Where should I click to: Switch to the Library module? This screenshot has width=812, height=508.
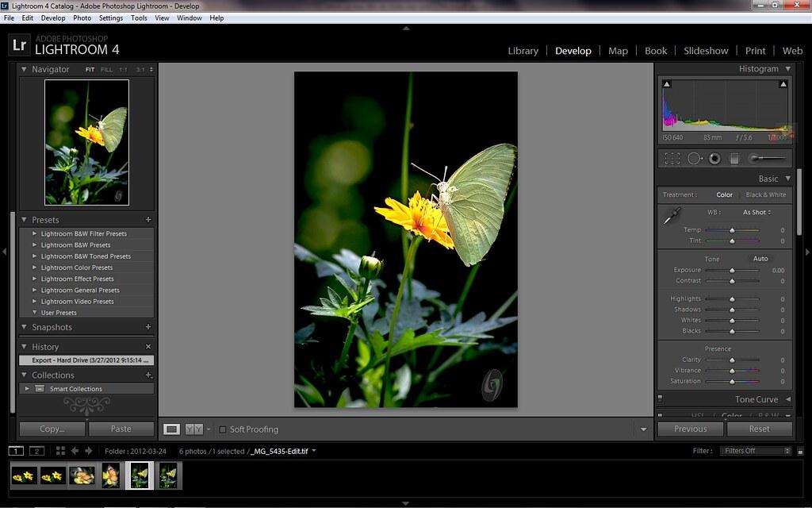click(x=523, y=51)
